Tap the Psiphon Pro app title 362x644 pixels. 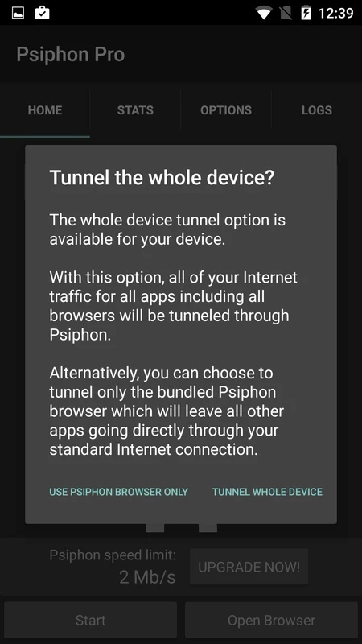click(71, 54)
